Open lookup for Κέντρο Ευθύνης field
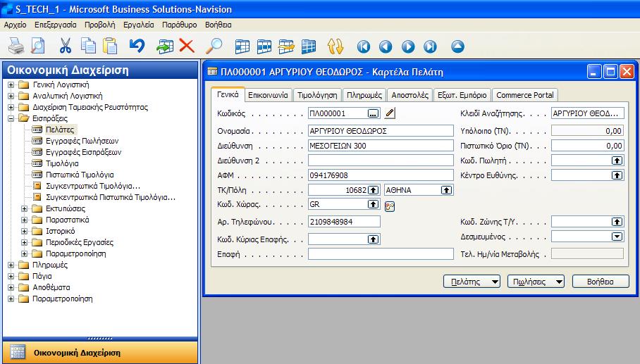 617,175
